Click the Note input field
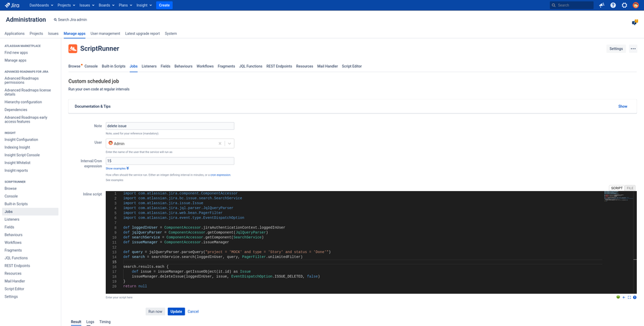This screenshot has width=644, height=326. coord(170,126)
